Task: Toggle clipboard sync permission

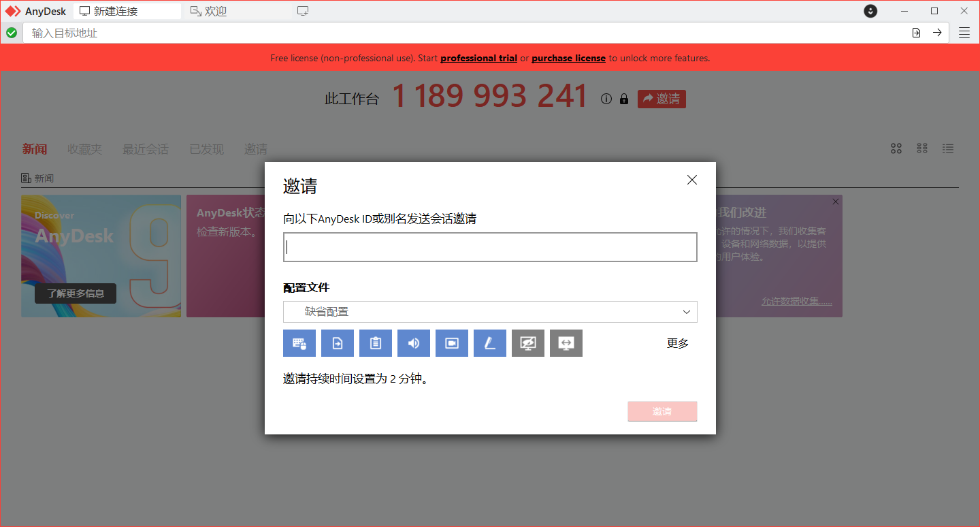Action: point(376,343)
